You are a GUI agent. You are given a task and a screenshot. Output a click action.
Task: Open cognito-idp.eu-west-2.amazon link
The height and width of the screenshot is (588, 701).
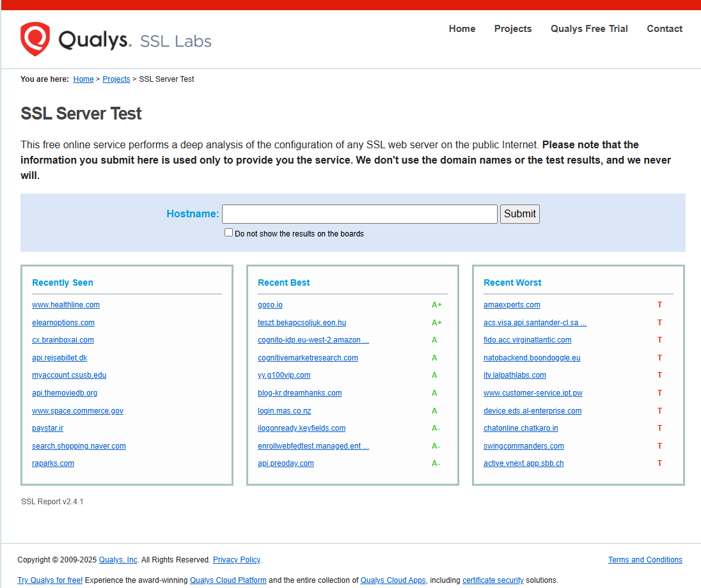(313, 340)
